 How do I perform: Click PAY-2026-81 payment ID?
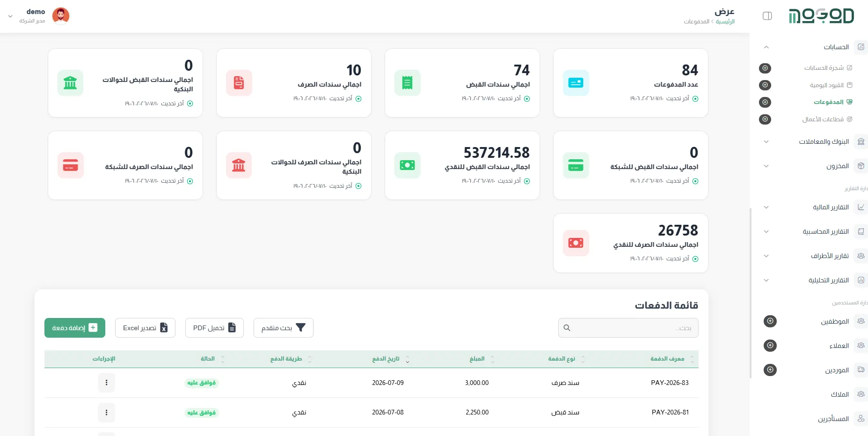[x=670, y=413]
